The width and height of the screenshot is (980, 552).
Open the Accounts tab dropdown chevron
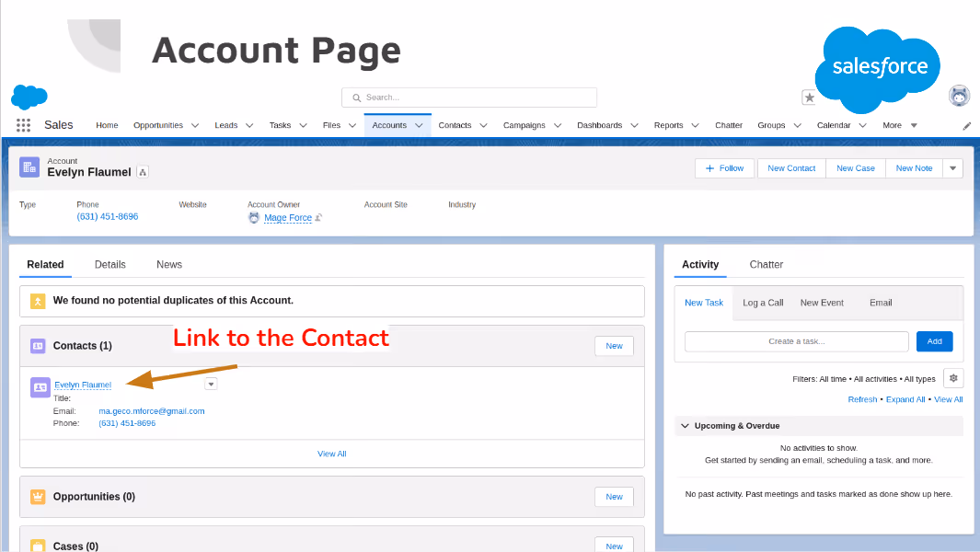419,125
